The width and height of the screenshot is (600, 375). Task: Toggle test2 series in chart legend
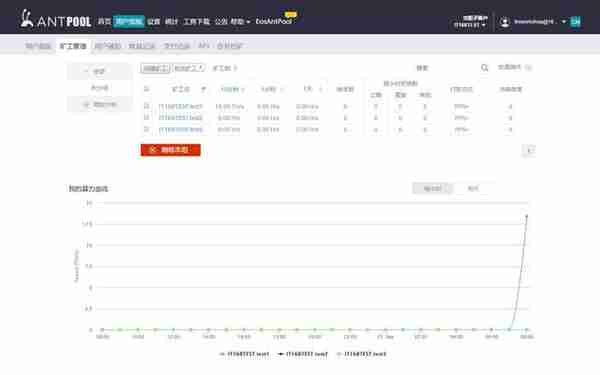303,354
